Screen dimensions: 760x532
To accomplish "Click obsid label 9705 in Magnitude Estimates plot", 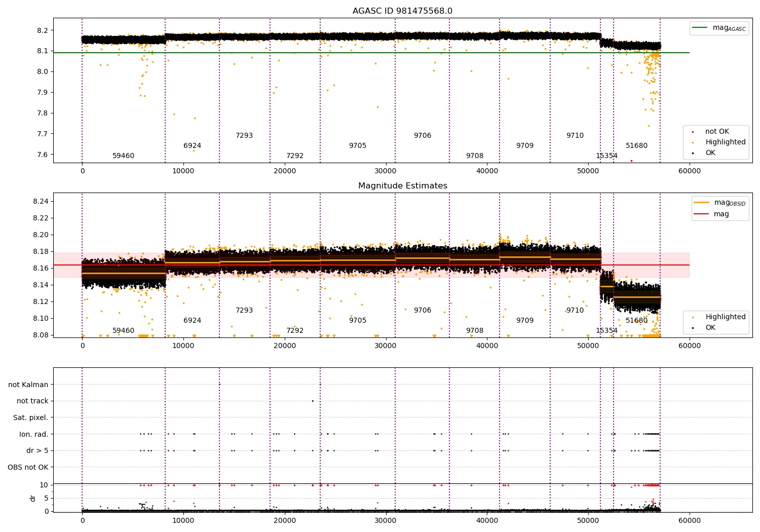I will pos(358,321).
